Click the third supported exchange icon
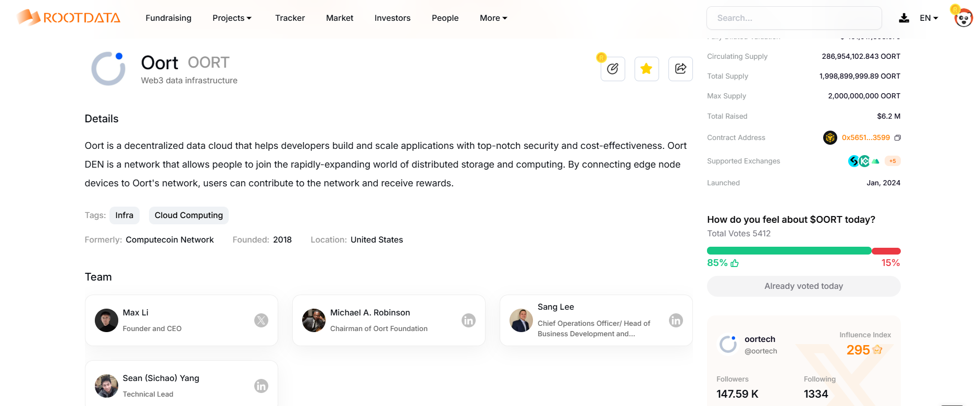The image size is (980, 406). pos(876,161)
